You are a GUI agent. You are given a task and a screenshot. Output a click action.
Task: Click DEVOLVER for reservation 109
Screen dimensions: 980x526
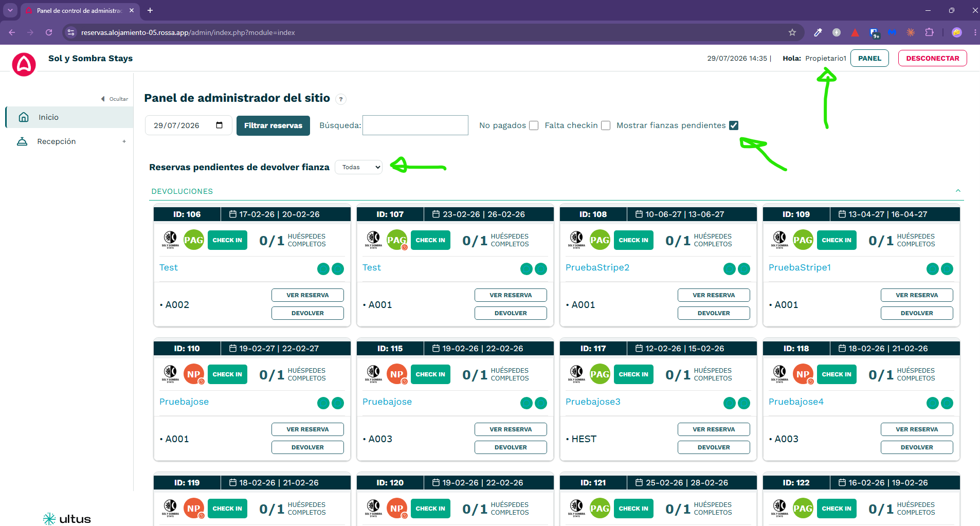pos(917,313)
